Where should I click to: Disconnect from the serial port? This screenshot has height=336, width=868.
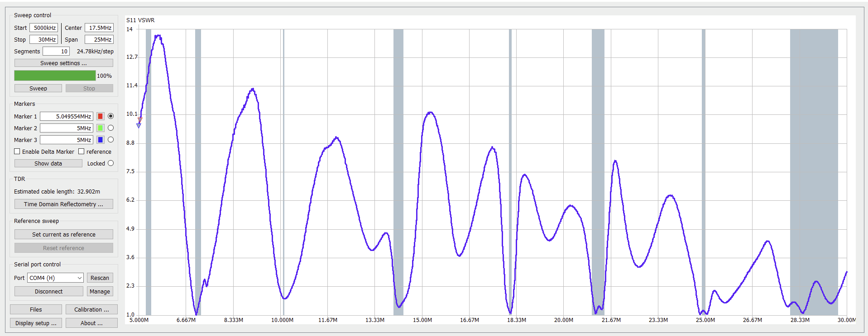pyautogui.click(x=48, y=291)
